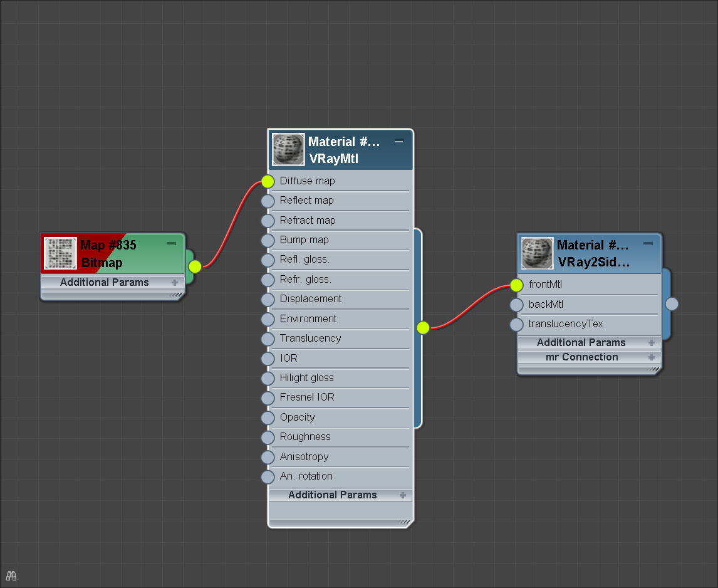Select the Environment slot label

point(308,318)
